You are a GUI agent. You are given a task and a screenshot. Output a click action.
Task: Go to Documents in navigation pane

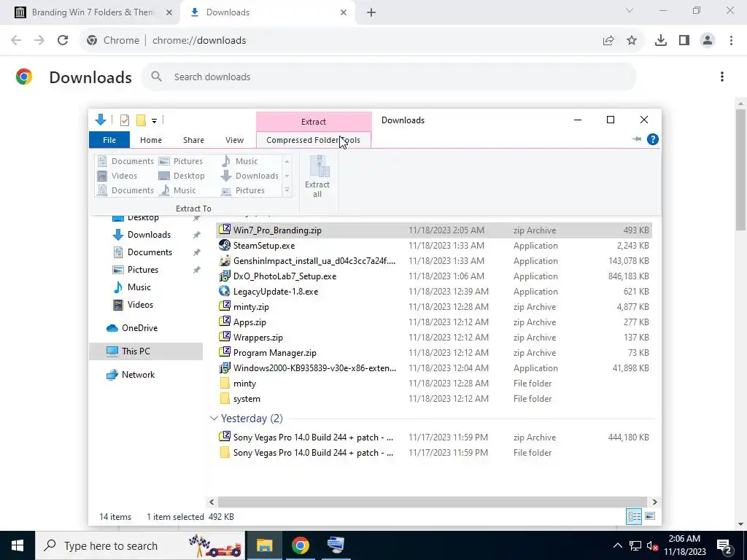click(x=150, y=252)
